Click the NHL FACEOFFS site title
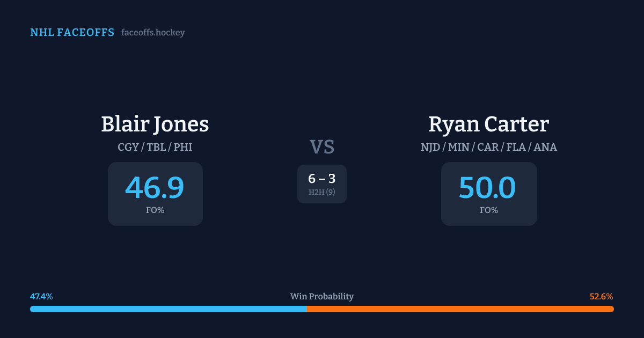This screenshot has width=644, height=338. tap(72, 33)
